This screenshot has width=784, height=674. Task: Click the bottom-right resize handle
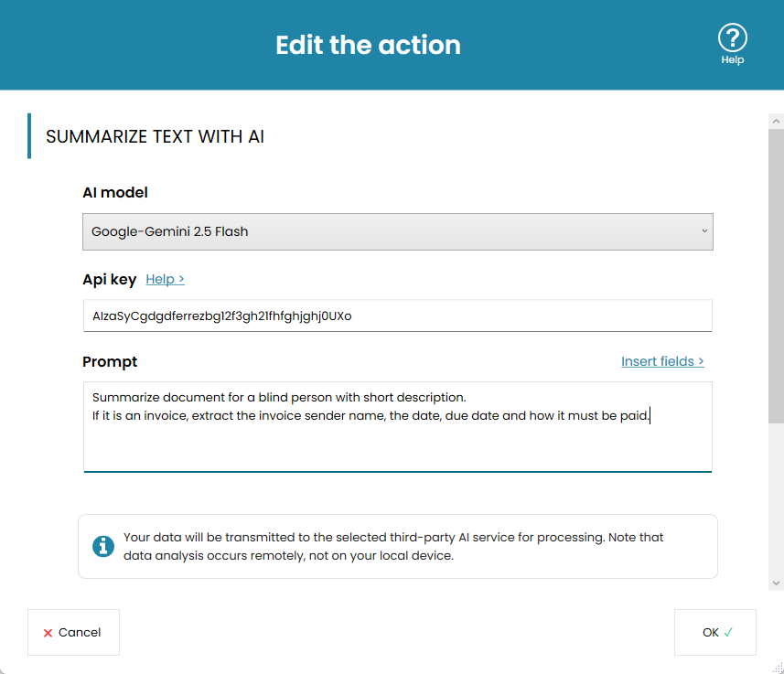(777, 668)
